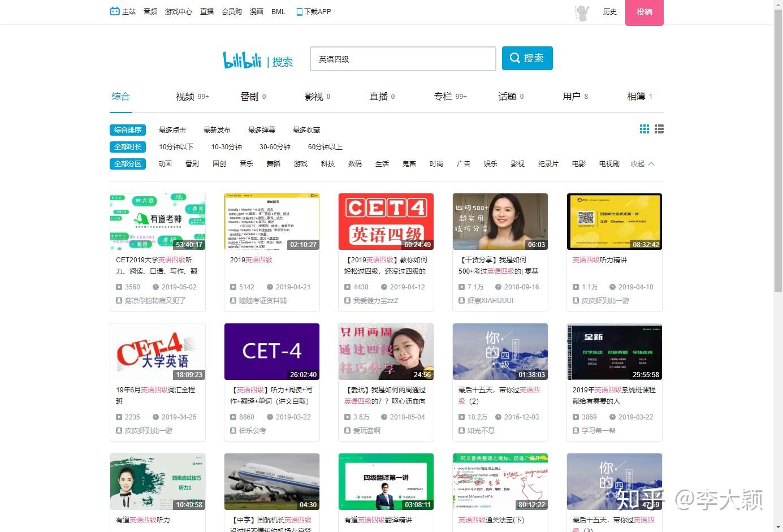This screenshot has width=783, height=532.
Task: Click uploader icon next to 茲凉你蛇精病又犯了
Action: [119, 301]
